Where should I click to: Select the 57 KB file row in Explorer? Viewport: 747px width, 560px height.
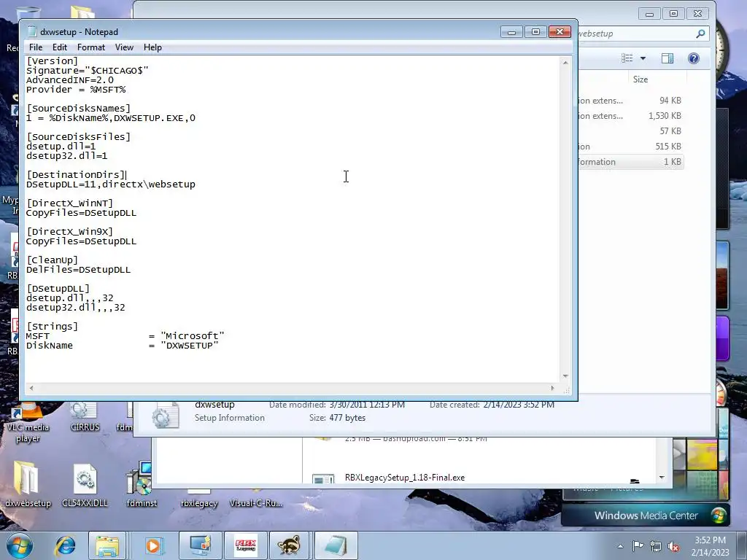630,131
